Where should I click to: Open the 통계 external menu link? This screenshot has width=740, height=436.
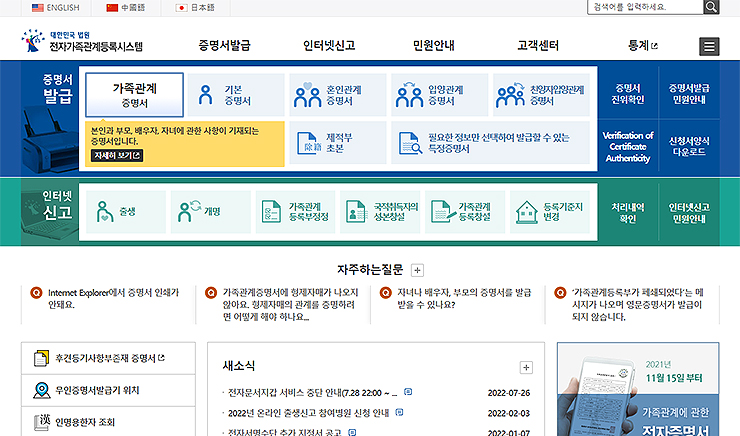click(642, 45)
